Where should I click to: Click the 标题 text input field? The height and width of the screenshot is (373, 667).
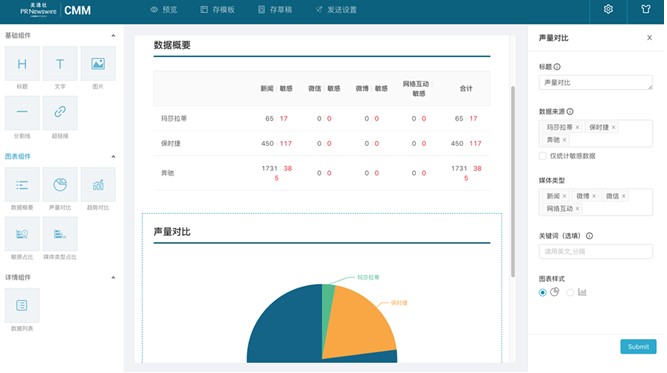click(x=596, y=83)
